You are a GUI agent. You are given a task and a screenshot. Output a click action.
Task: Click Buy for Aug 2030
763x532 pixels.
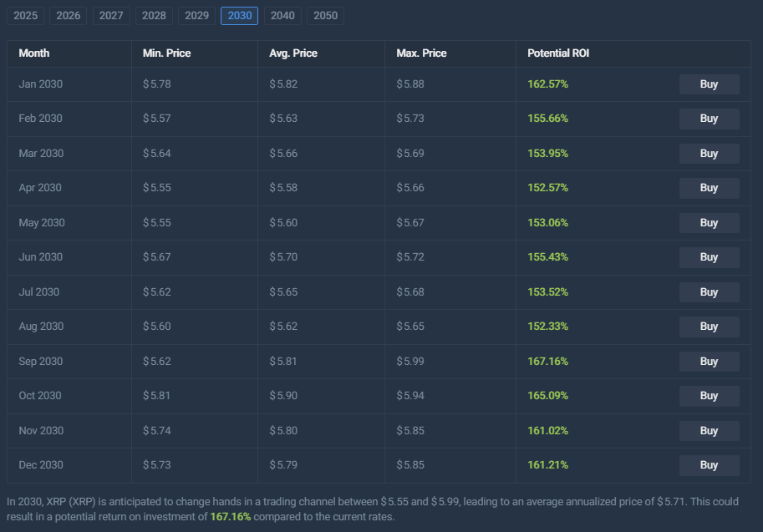coord(709,327)
